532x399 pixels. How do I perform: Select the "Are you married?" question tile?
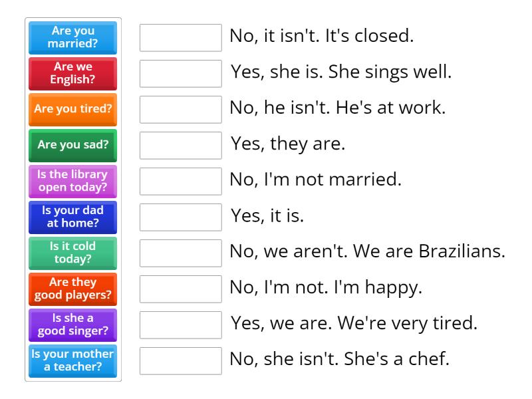pyautogui.click(x=72, y=38)
